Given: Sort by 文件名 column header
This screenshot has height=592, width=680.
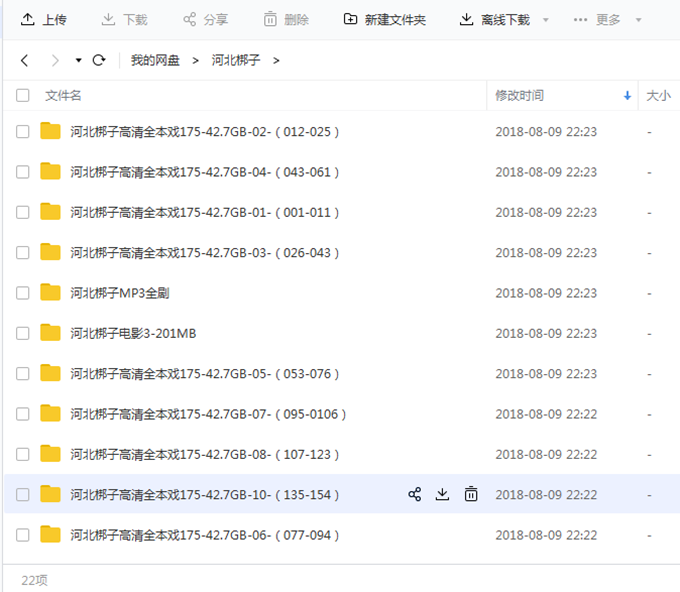Looking at the screenshot, I should [63, 95].
